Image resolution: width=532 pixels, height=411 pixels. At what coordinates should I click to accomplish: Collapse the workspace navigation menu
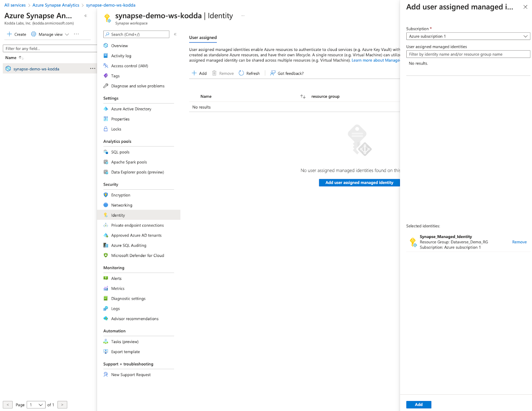coord(175,34)
